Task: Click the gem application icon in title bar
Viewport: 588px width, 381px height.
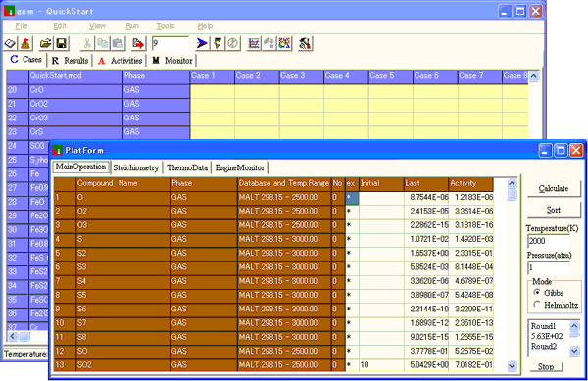Action: click(x=9, y=11)
